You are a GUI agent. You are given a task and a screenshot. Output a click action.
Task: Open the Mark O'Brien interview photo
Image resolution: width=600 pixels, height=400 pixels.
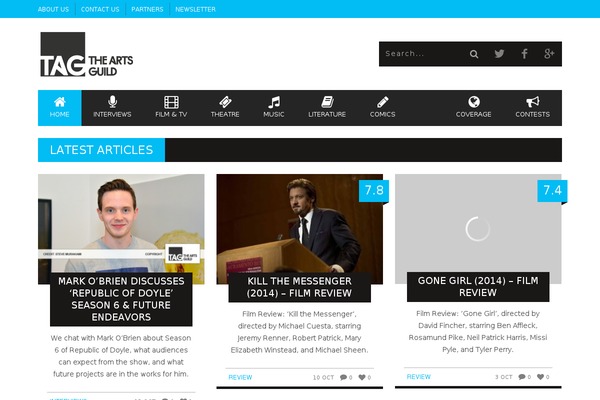pos(121,223)
